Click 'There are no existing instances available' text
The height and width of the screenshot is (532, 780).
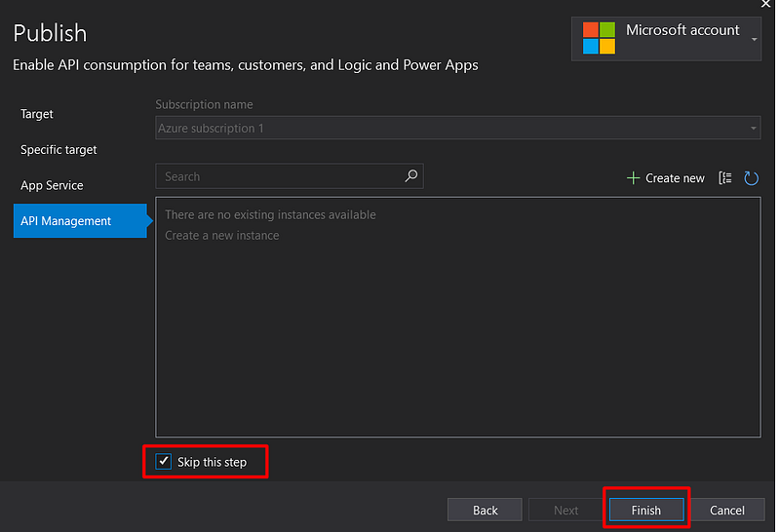[x=270, y=214]
